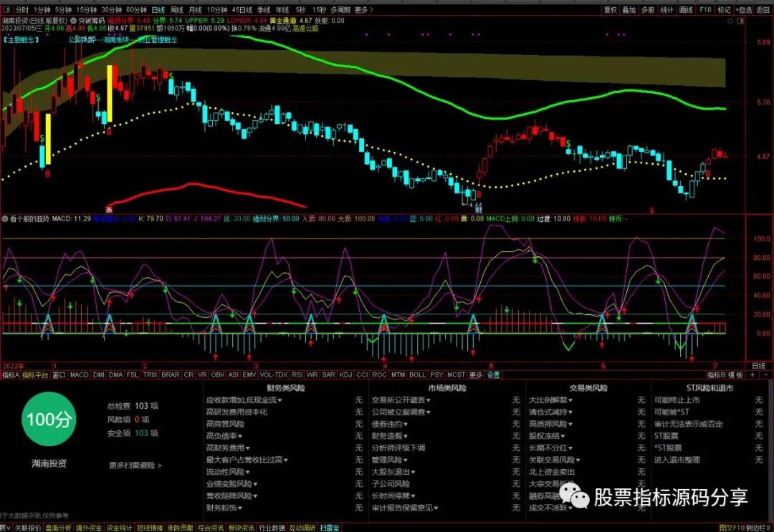
Task: Click the diamond icon at chart top-right
Action: click(731, 21)
